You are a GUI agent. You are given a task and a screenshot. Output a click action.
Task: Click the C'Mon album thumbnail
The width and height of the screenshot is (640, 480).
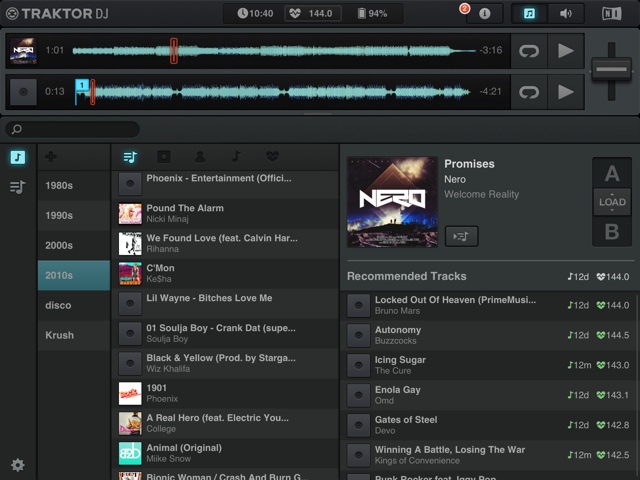click(x=130, y=274)
